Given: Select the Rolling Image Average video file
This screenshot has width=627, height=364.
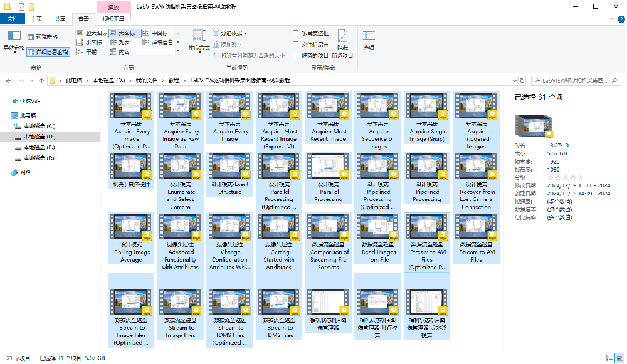Looking at the screenshot, I should pyautogui.click(x=131, y=239).
